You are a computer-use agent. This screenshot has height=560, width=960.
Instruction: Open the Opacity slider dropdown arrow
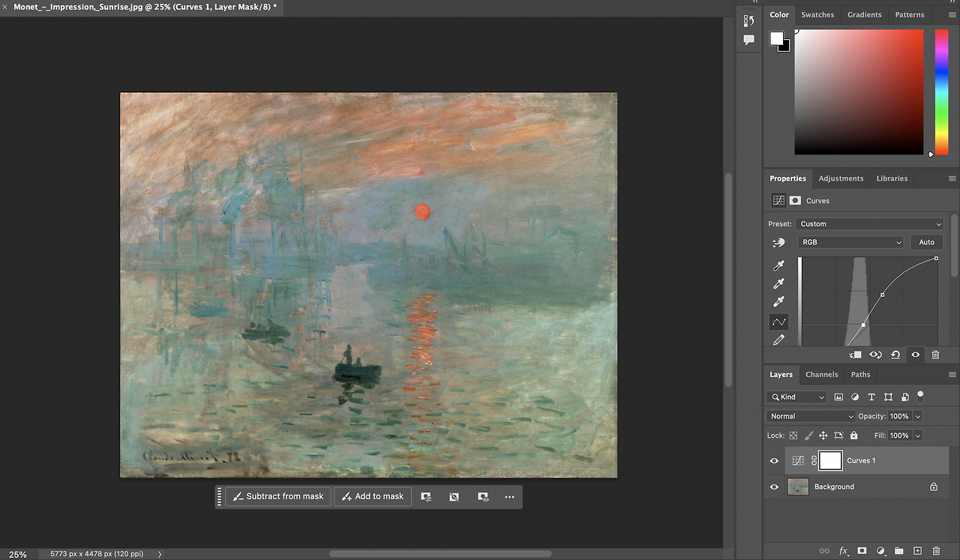click(x=918, y=416)
